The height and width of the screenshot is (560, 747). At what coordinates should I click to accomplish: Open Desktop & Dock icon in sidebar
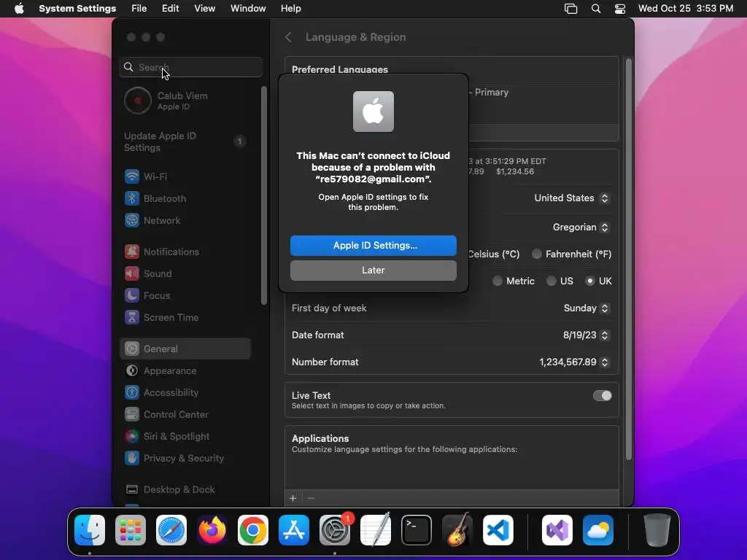(x=132, y=490)
